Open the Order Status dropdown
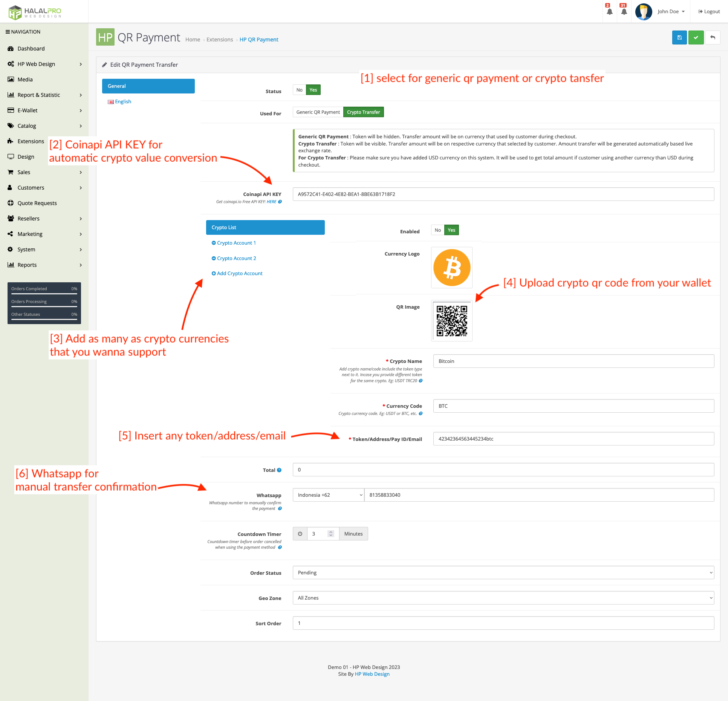Viewport: 728px width, 701px height. point(503,572)
